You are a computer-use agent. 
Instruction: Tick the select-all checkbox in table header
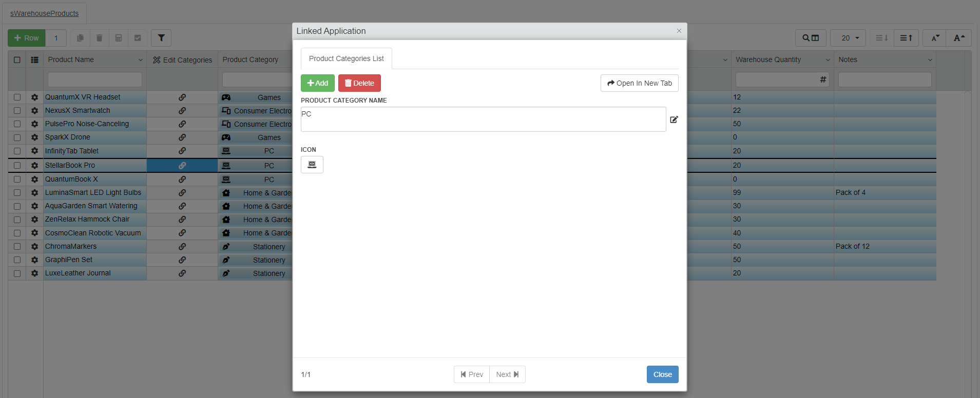point(17,60)
